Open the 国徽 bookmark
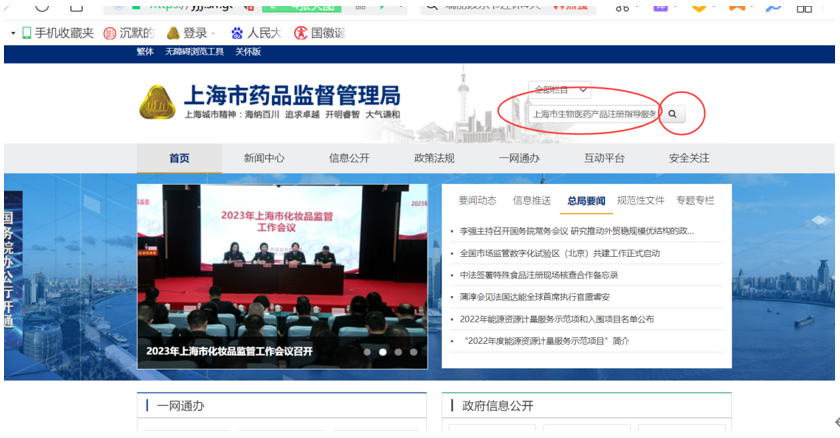The width and height of the screenshot is (840, 438). point(319,33)
